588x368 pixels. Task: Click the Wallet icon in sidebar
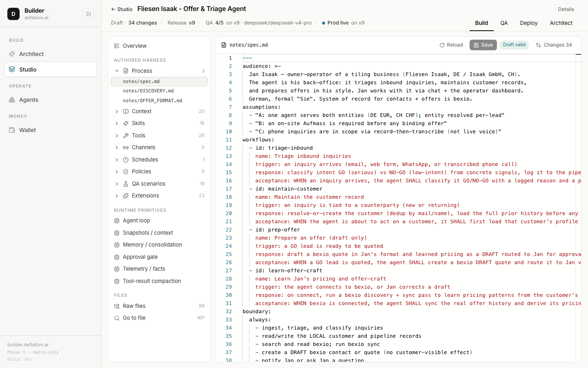[12, 130]
